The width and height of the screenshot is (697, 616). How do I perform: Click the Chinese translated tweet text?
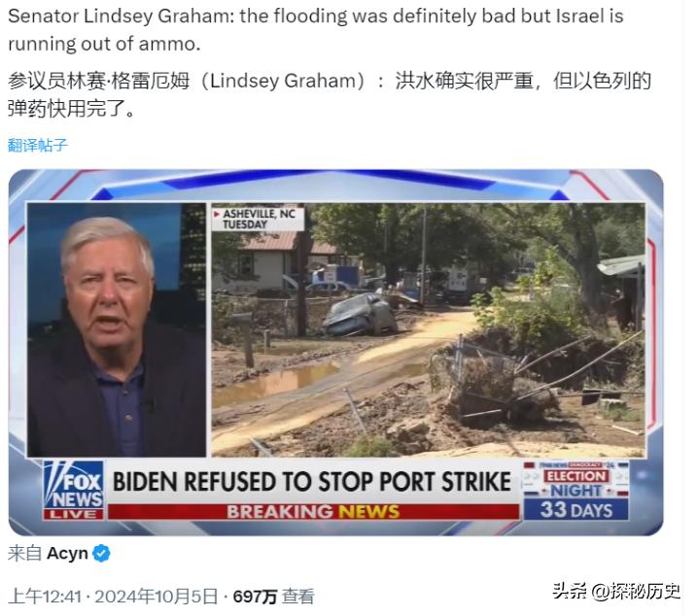click(329, 94)
